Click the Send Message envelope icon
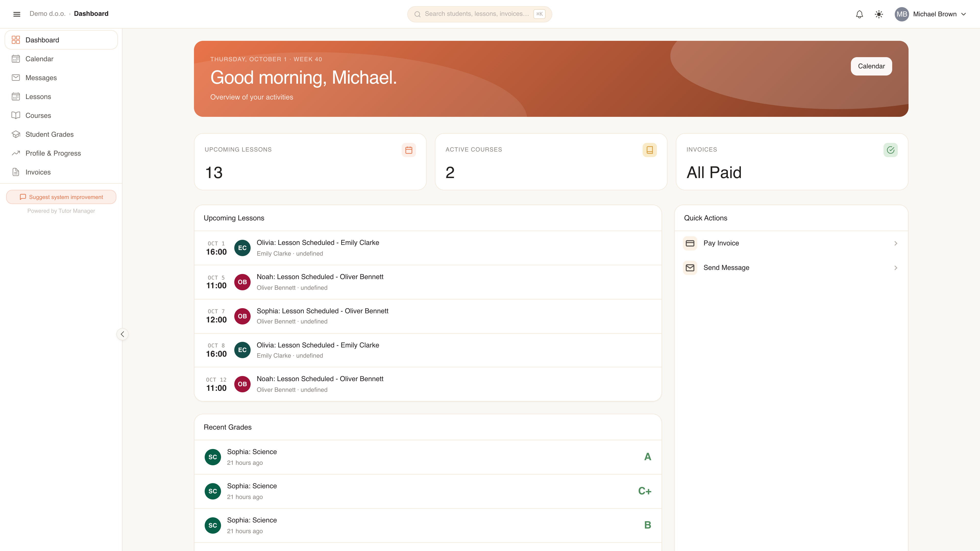 (x=690, y=268)
